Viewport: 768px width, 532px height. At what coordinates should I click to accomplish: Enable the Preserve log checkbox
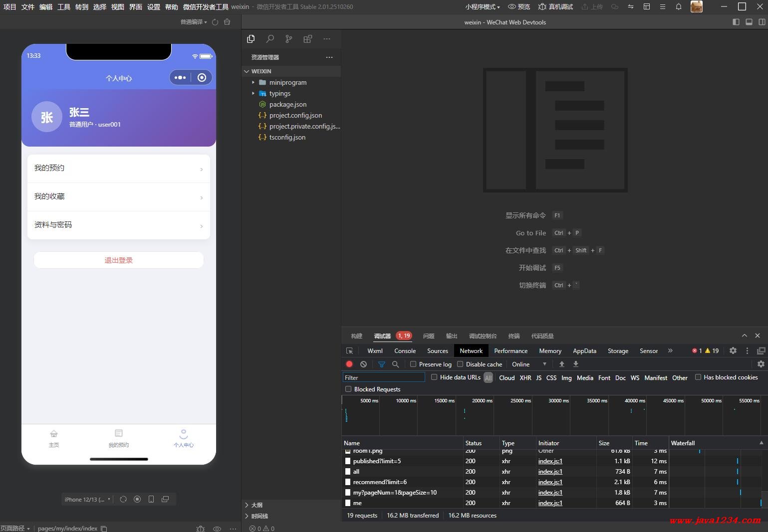pos(413,364)
